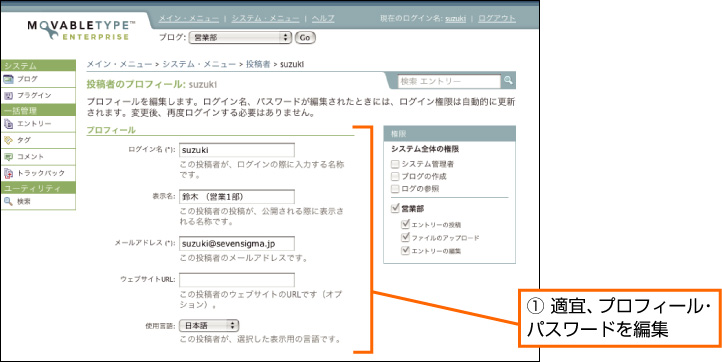Viewport: 722px width, 362px height.
Task: Enable the システム管理者 checkbox
Action: click(395, 164)
